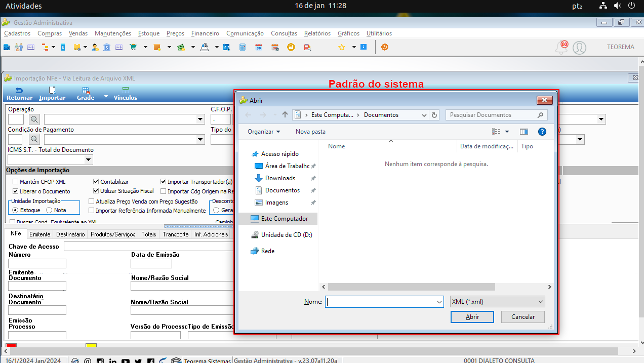Open the calculator toolbar icon

(243, 47)
